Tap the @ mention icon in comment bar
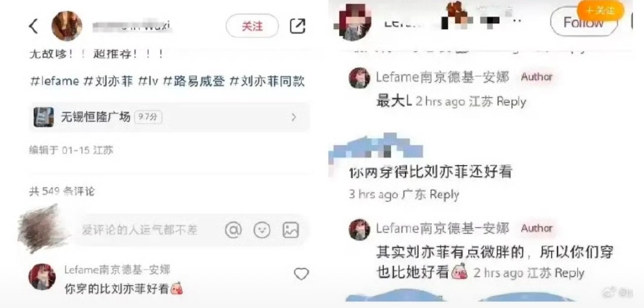The height and width of the screenshot is (308, 644). 233,230
